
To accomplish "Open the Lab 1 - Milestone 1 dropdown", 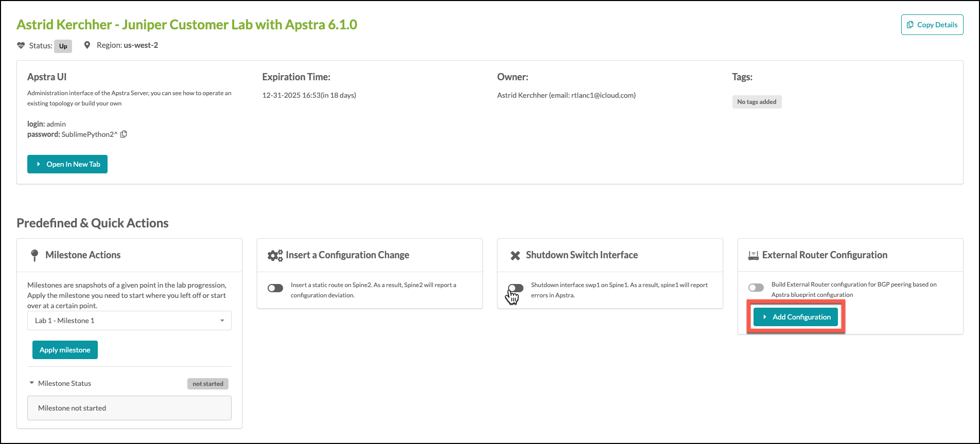I will click(x=129, y=321).
